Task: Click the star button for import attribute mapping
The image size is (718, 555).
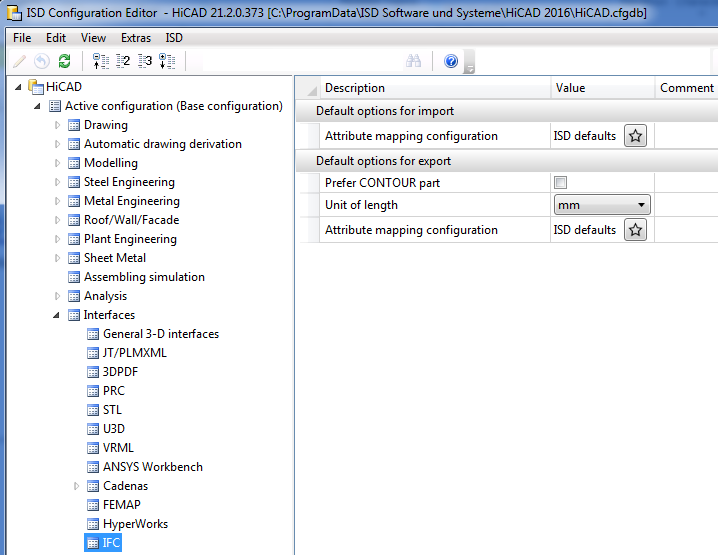Action: pyautogui.click(x=635, y=136)
